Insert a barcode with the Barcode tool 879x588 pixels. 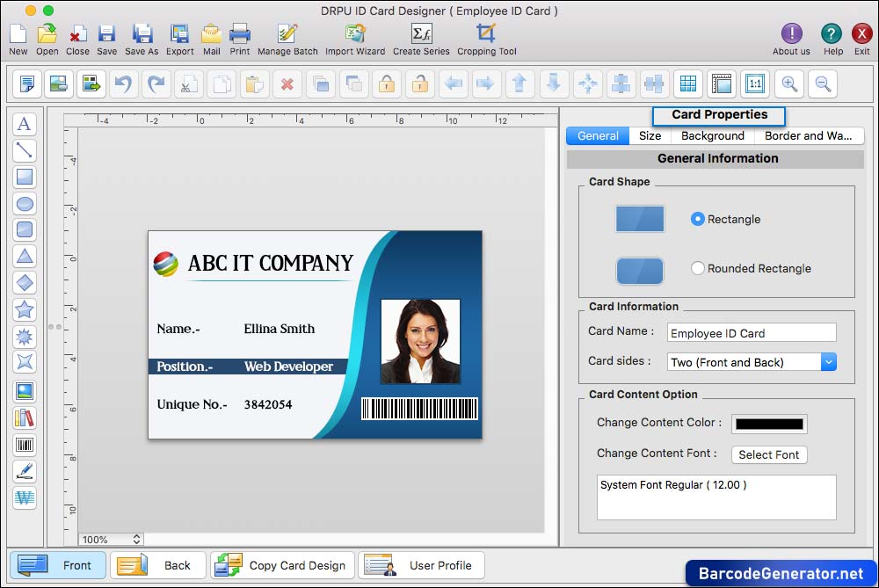pos(25,445)
